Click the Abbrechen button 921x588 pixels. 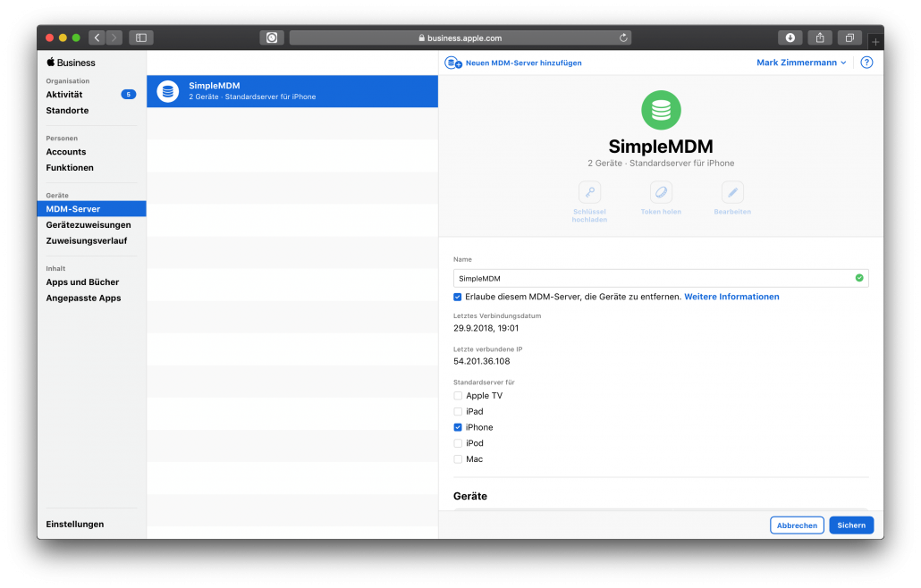pyautogui.click(x=797, y=525)
